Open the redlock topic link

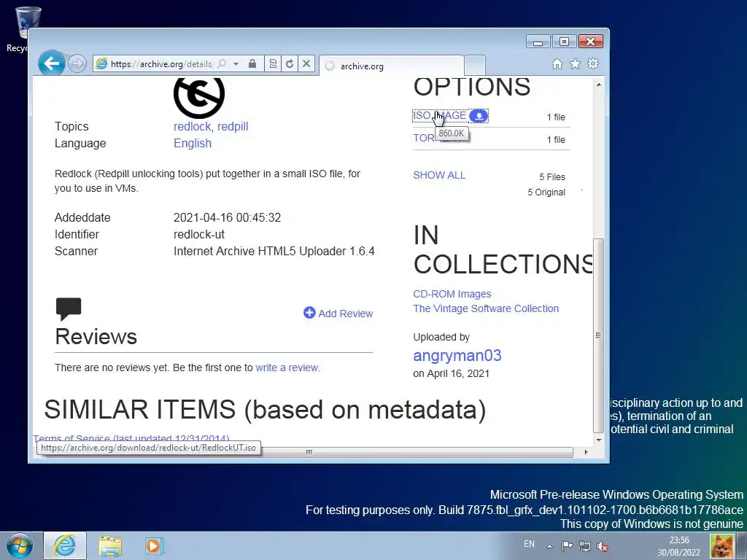point(192,126)
